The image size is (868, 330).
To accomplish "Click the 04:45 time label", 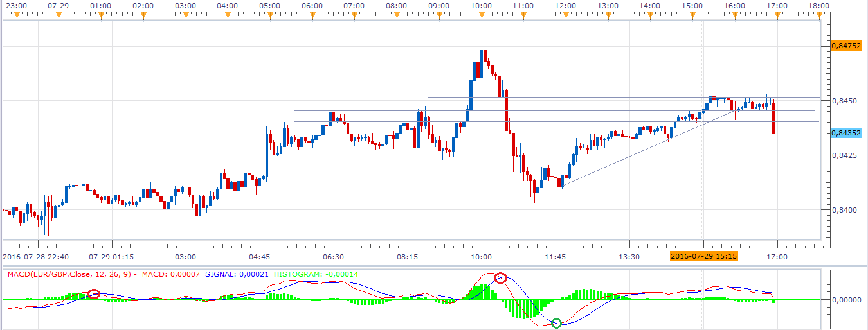I will coord(259,256).
